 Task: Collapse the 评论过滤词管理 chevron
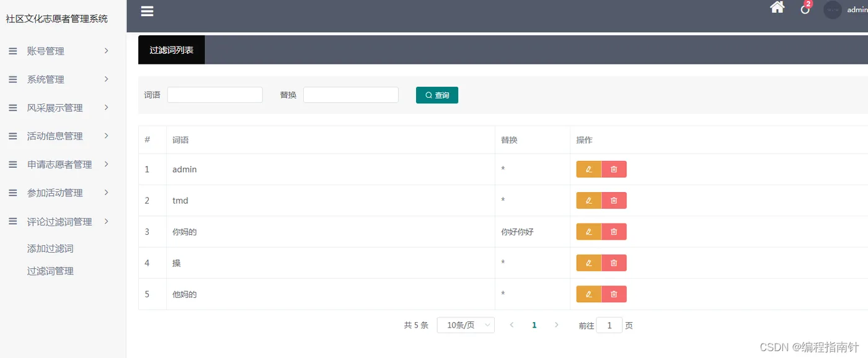click(x=107, y=221)
